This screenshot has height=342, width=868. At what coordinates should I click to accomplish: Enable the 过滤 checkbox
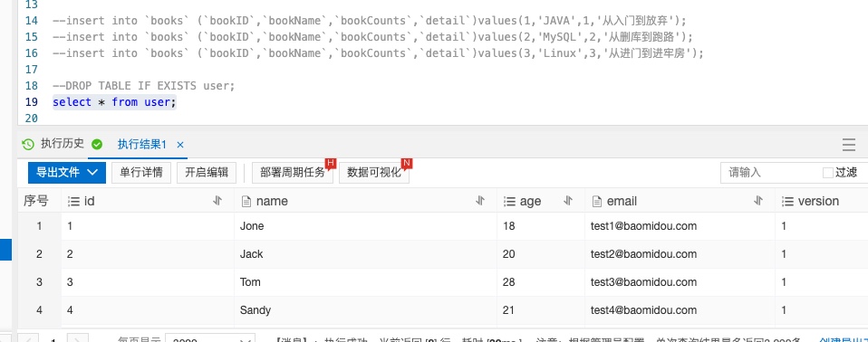coord(827,173)
